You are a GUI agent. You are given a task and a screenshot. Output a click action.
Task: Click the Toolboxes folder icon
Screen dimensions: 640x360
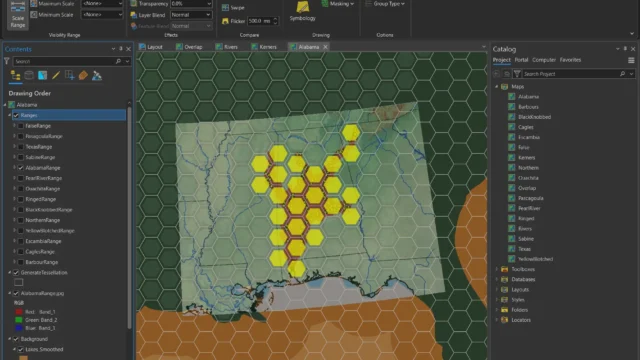(x=504, y=269)
